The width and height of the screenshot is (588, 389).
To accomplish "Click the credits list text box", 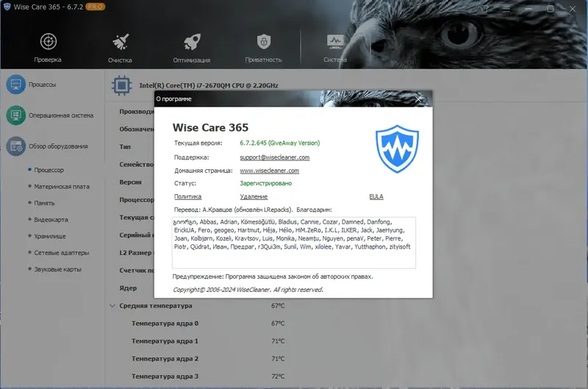I will [293, 243].
